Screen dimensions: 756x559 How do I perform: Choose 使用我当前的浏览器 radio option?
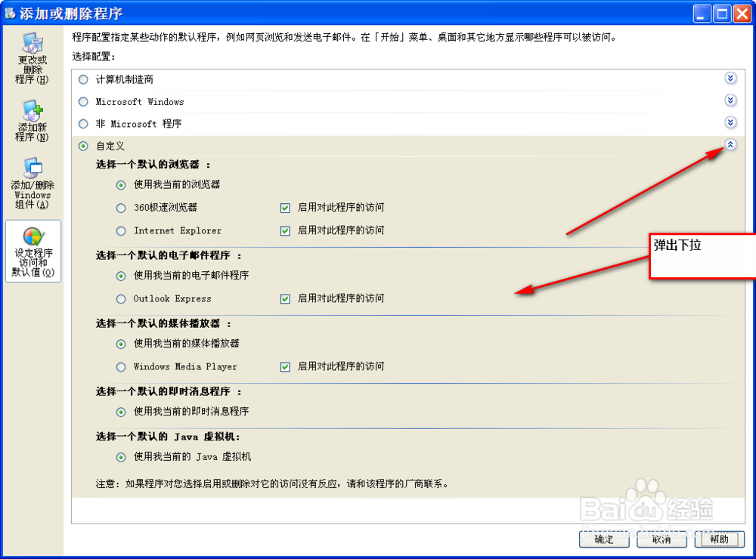point(121,185)
